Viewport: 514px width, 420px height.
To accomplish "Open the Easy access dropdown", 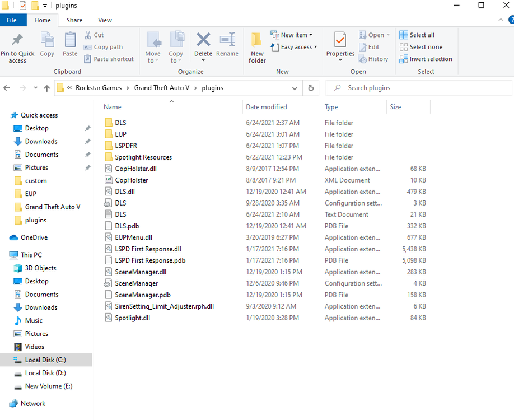I will (294, 47).
